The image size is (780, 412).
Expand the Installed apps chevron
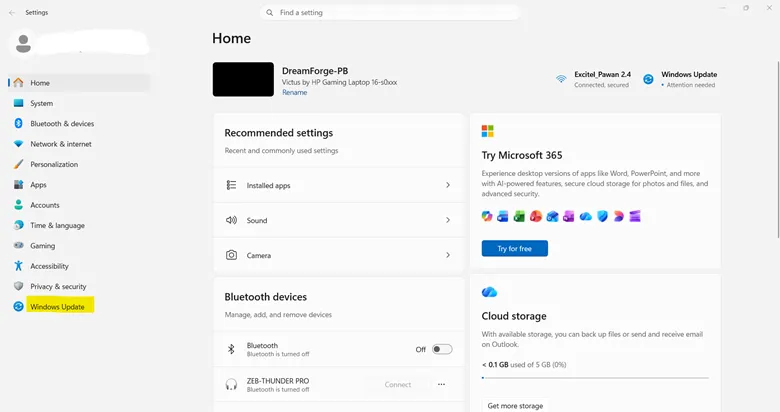coord(448,185)
